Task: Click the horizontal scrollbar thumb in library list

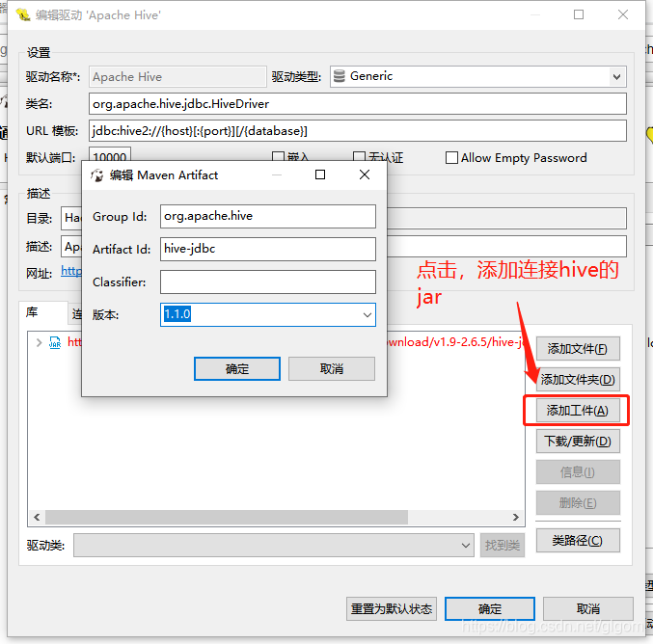Action: tap(227, 517)
